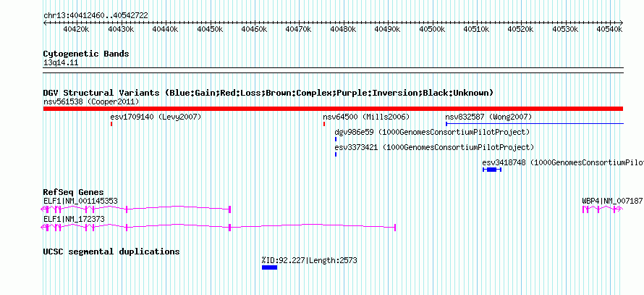Open the WBP4|NM_007187 gene label
Screen dimensions: 644x295
(x=612, y=201)
